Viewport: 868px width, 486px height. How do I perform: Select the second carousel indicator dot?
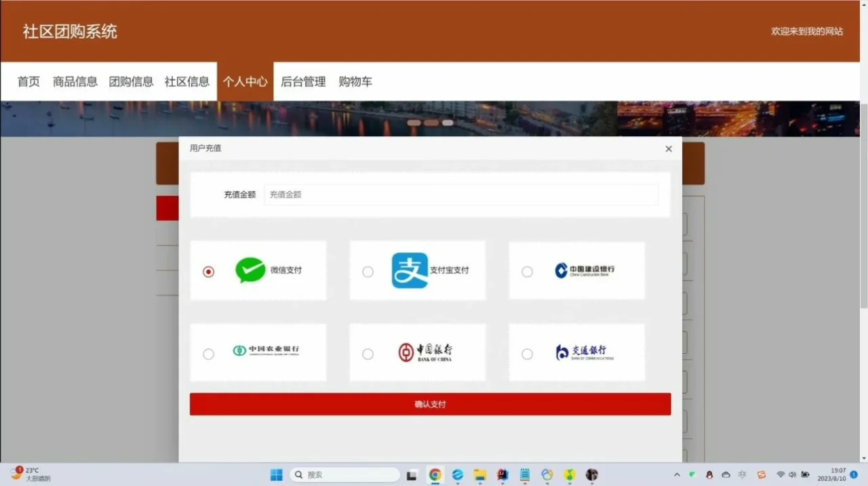click(431, 122)
